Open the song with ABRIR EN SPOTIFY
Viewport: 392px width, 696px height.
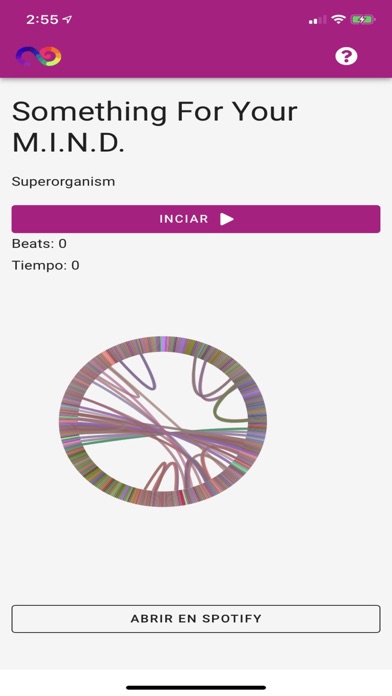coord(196,619)
